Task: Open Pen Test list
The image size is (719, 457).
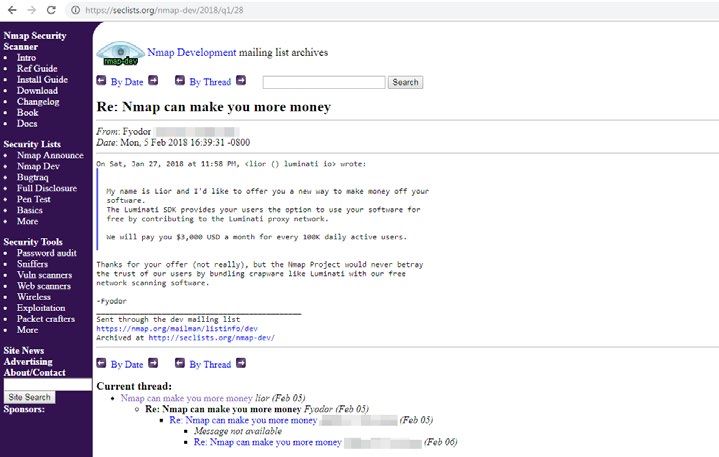Action: 34,199
